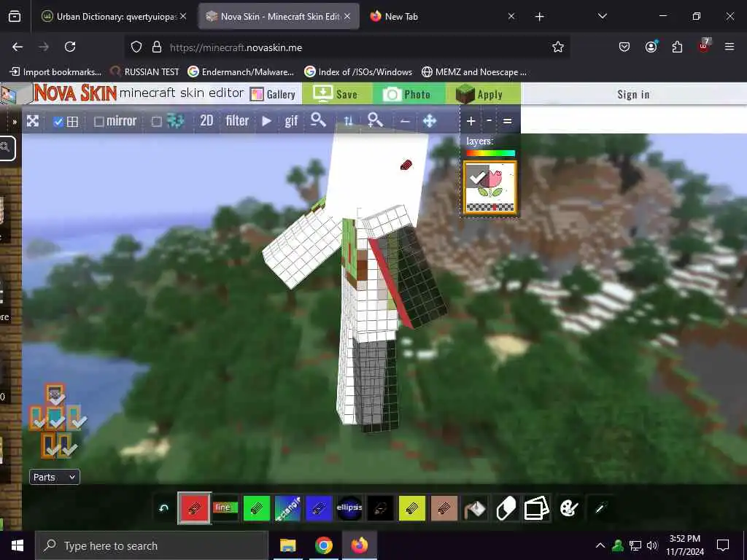Toggle visibility of the flower layer

(x=477, y=178)
